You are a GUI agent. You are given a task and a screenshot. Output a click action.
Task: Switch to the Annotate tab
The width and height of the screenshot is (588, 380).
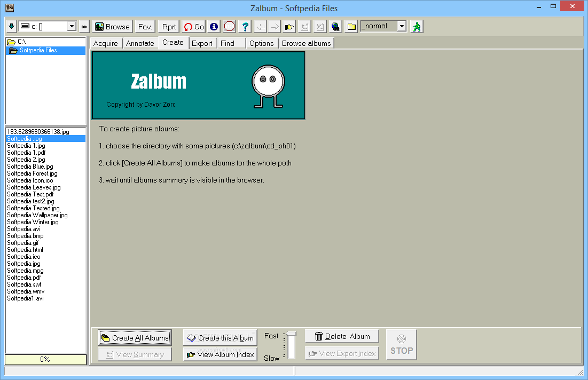(x=140, y=43)
